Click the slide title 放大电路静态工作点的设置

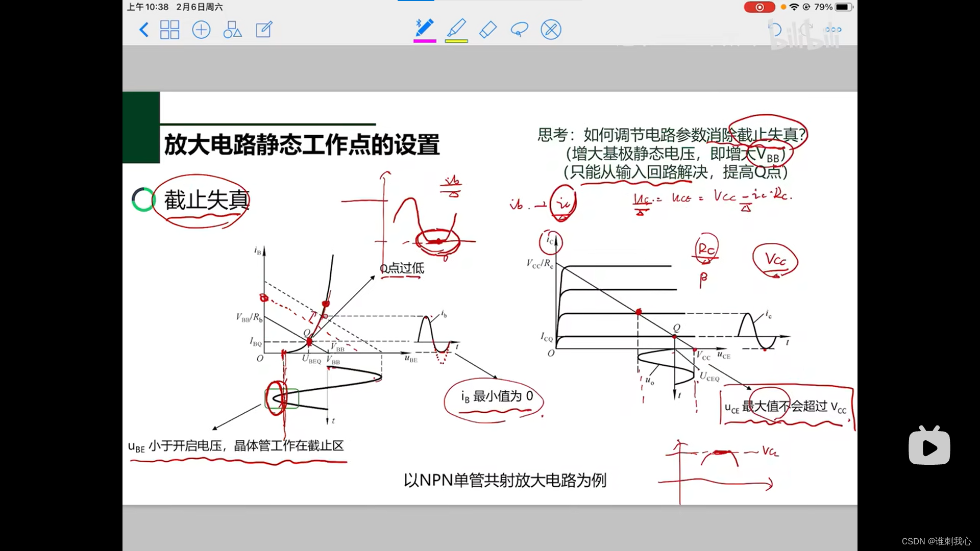tap(302, 145)
